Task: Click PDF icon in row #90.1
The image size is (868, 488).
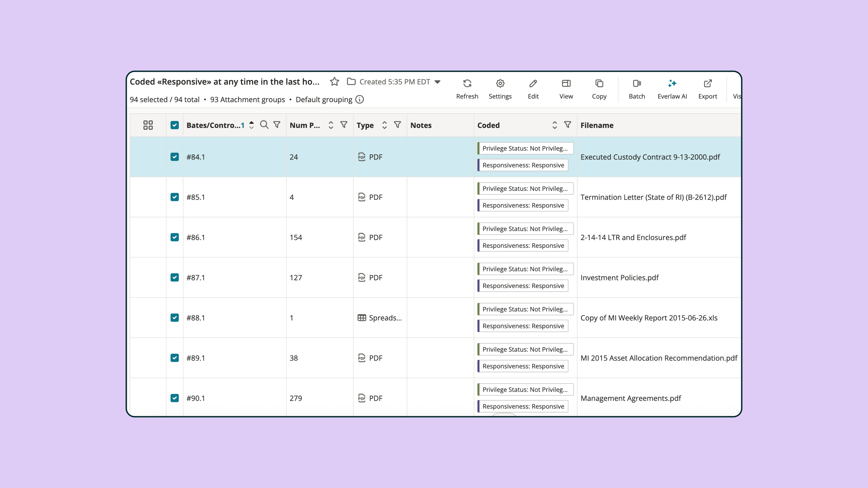Action: [362, 398]
